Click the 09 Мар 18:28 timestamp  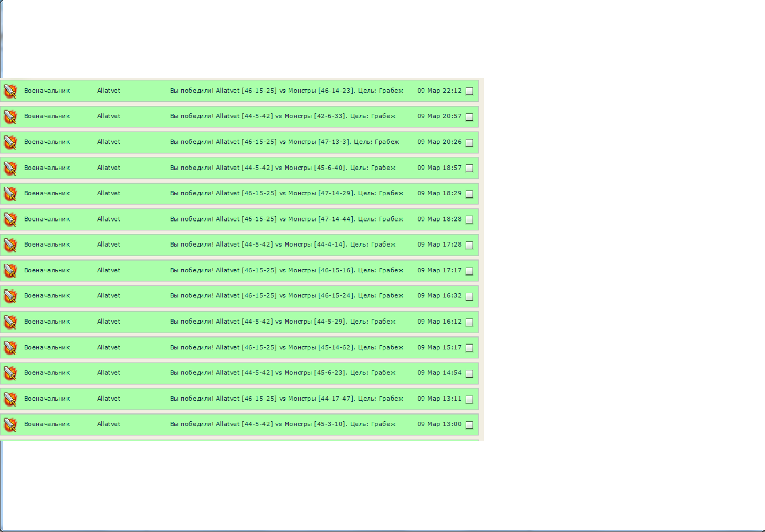pyautogui.click(x=439, y=219)
